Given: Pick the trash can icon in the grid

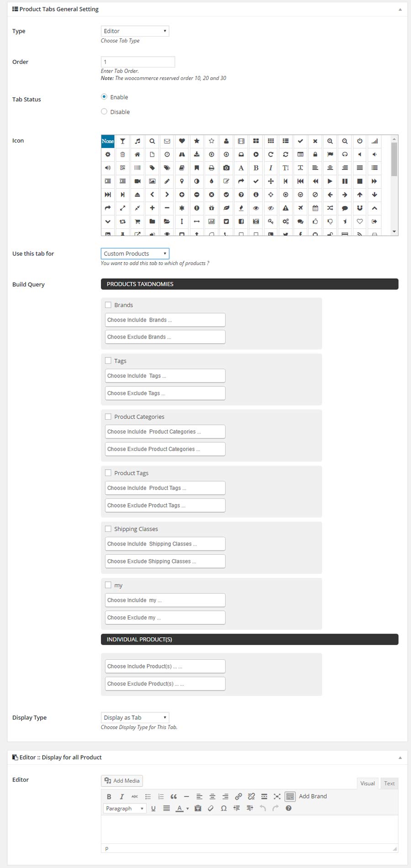Looking at the screenshot, I should pyautogui.click(x=122, y=154).
